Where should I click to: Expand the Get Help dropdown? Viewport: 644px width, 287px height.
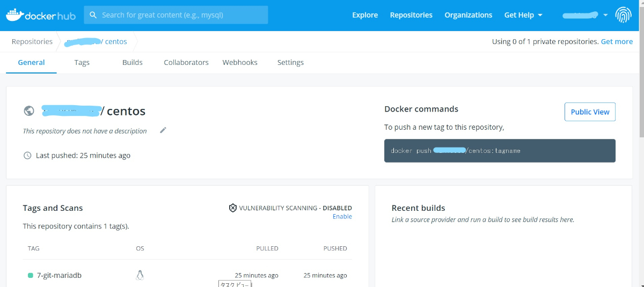coord(523,15)
